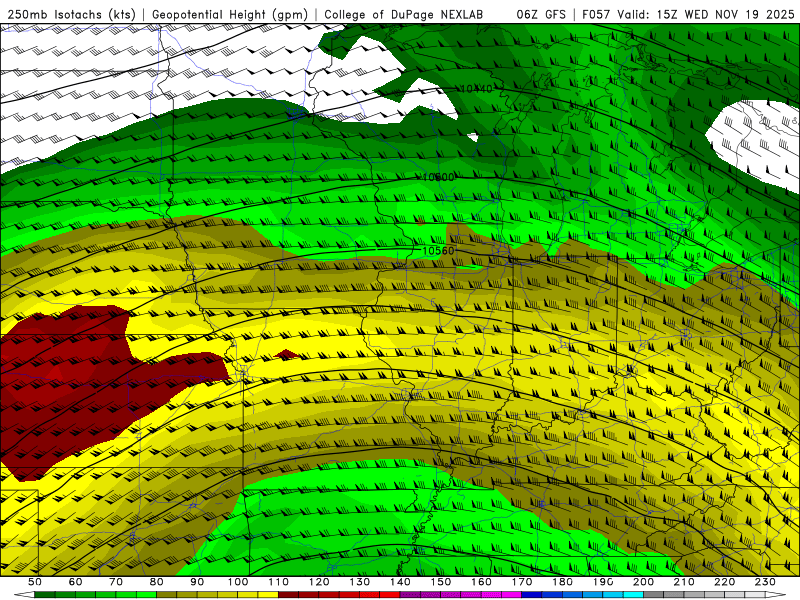Click the 50 value on the color scale
Viewport: 800px width, 600px height.
[x=35, y=582]
